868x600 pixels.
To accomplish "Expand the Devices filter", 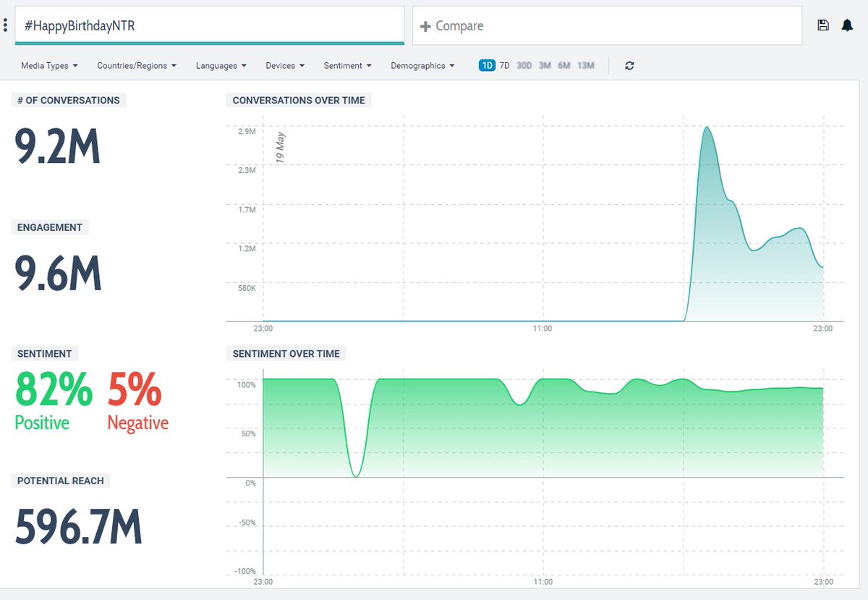I will [x=285, y=65].
